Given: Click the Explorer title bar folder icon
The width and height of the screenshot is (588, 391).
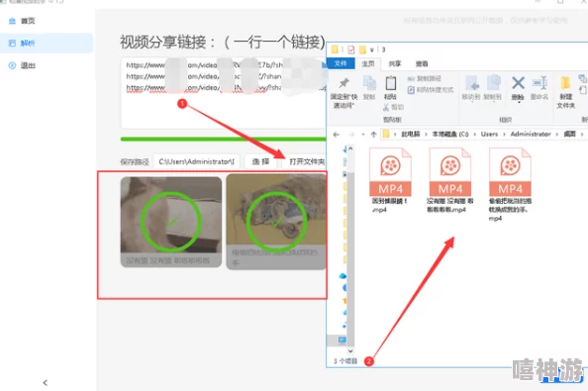Looking at the screenshot, I should point(335,49).
